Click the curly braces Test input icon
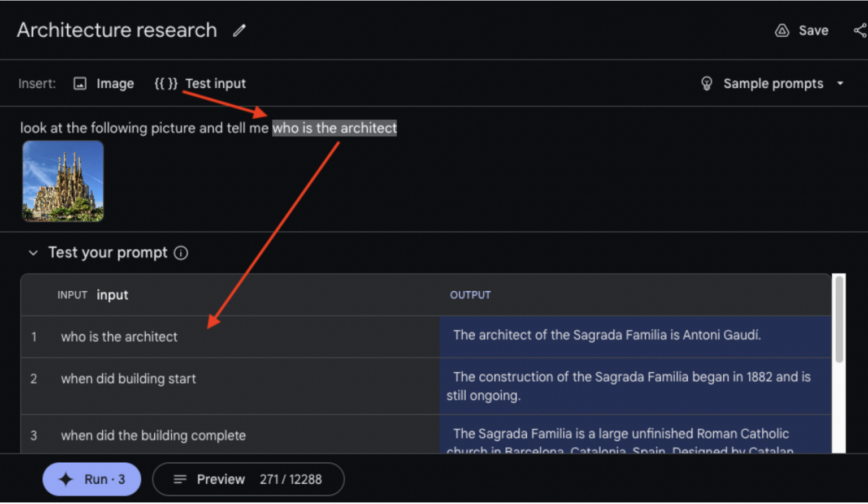The width and height of the screenshot is (868, 504). (x=166, y=84)
